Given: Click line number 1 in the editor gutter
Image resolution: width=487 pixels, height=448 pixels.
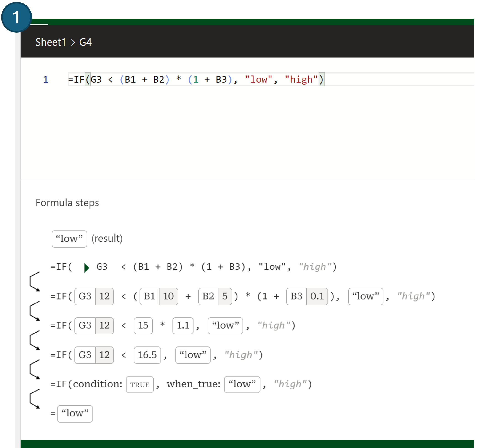Looking at the screenshot, I should (46, 80).
